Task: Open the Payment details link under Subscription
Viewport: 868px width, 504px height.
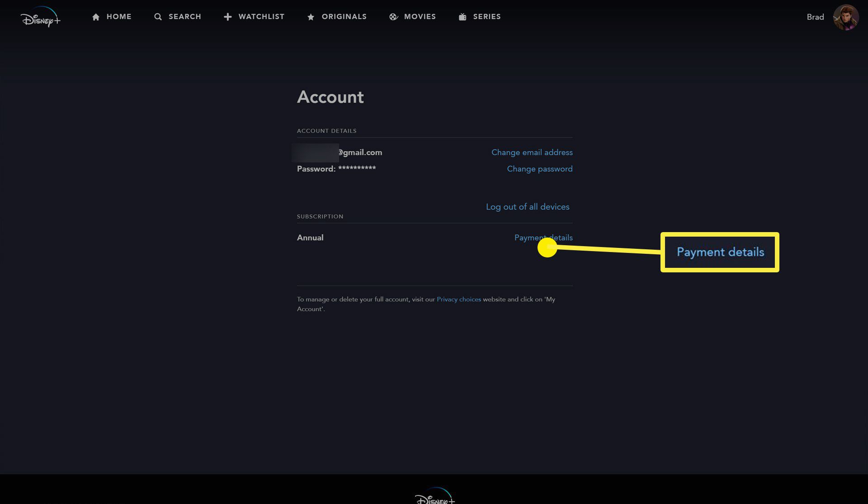Action: pos(543,238)
